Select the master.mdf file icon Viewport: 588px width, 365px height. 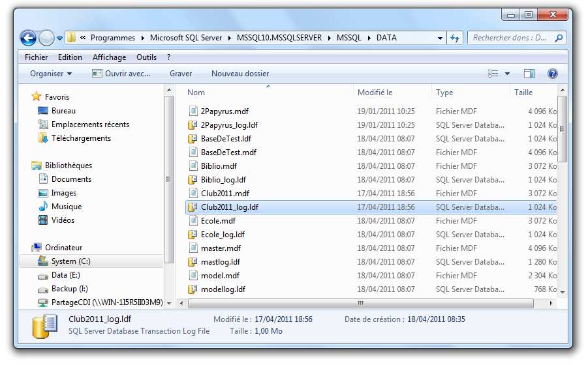[193, 248]
